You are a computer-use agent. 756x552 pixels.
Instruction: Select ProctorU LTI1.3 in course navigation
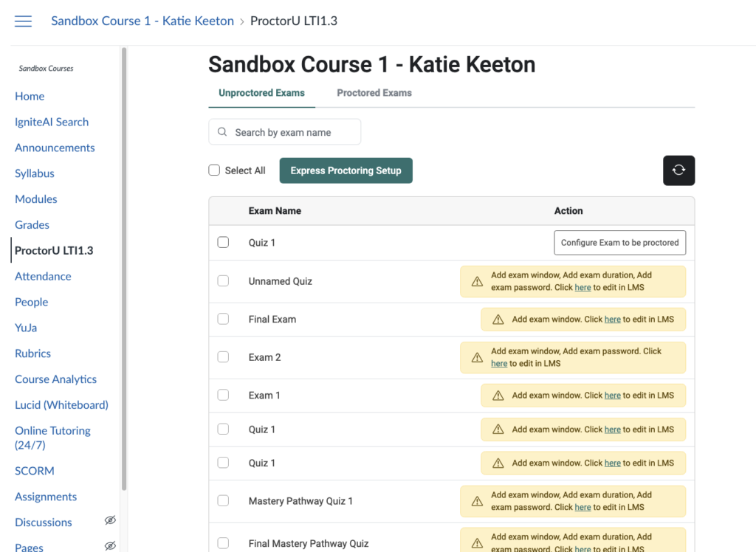pyautogui.click(x=54, y=251)
